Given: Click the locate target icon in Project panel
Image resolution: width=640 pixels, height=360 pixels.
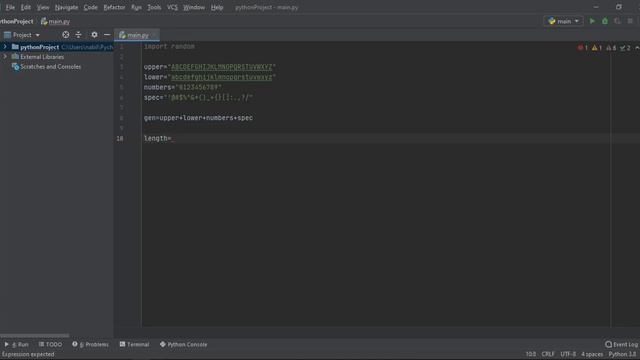Looking at the screenshot, I should pyautogui.click(x=65, y=35).
